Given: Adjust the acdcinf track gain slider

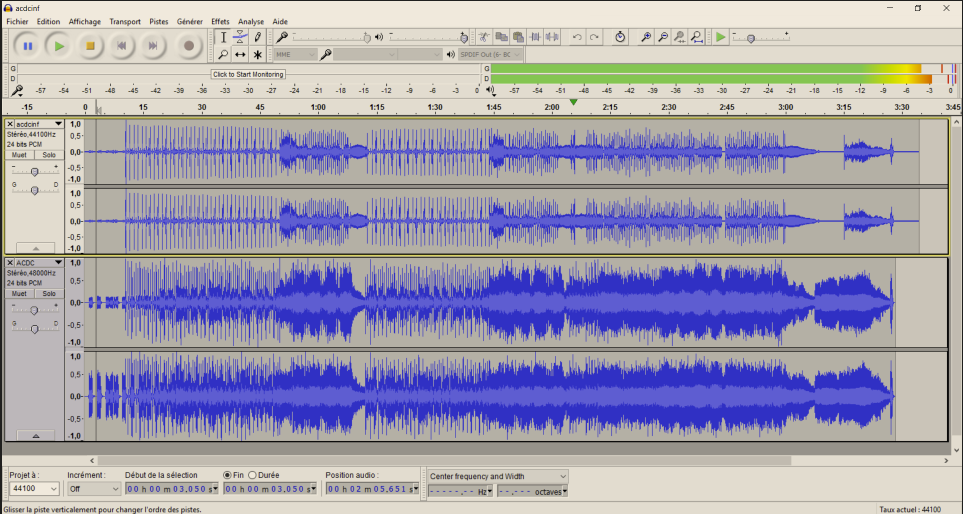Looking at the screenshot, I should coord(35,172).
